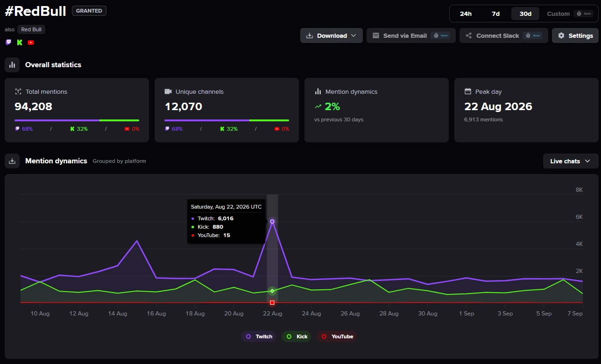Click the download icon beside Mention dynamics heading
Screen dimensions: 601x364
(12, 161)
